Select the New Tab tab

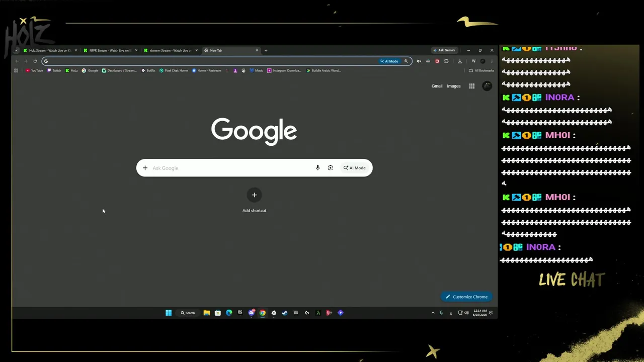[230, 50]
